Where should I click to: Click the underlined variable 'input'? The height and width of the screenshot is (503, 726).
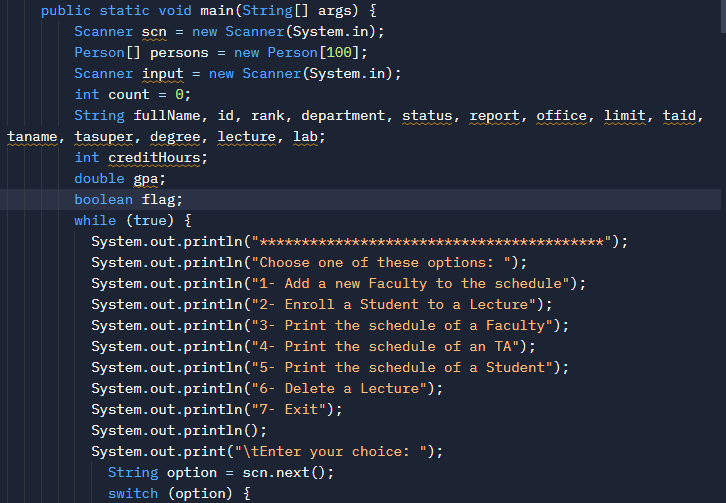pyautogui.click(x=162, y=74)
